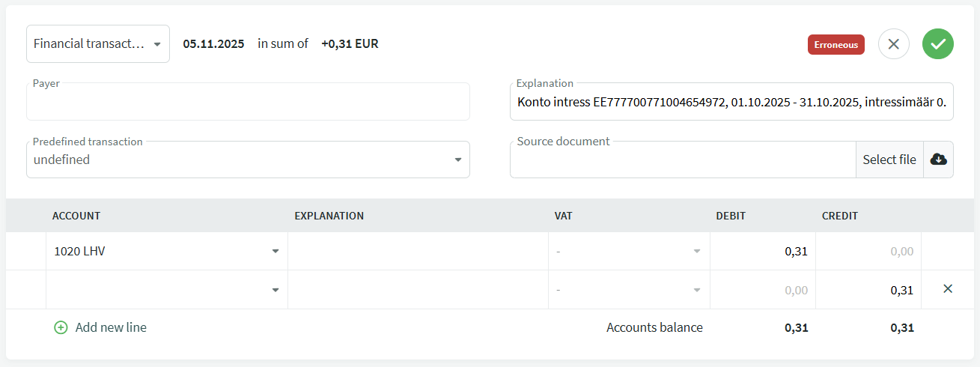Click the cloud download icon
The image size is (980, 367).
click(938, 160)
